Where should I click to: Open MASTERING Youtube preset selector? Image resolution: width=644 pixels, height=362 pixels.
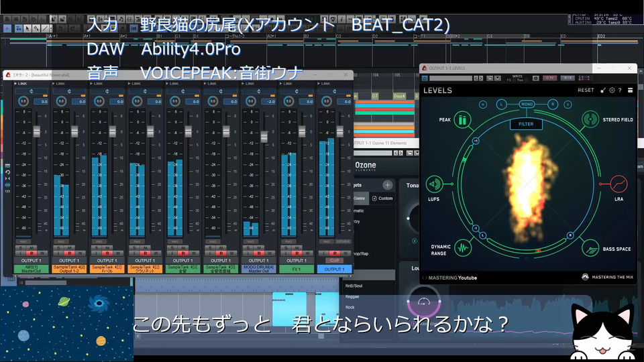click(452, 278)
